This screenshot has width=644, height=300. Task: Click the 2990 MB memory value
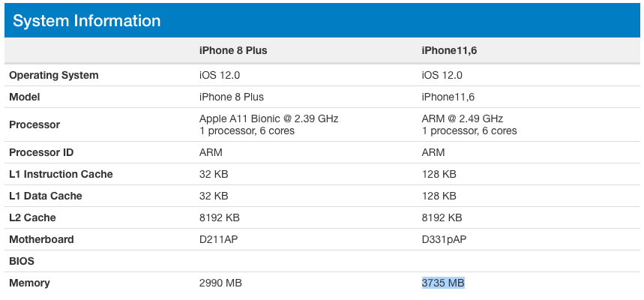click(220, 283)
